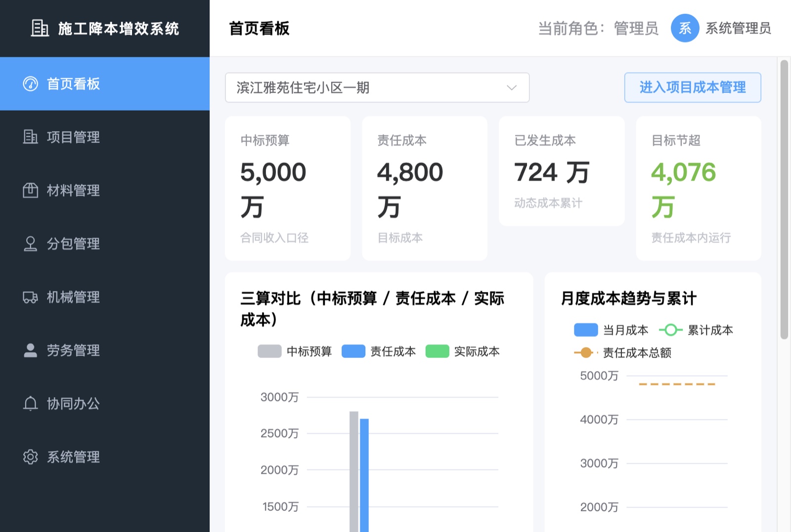
Task: Click the 2500万 axis label in bar chart
Action: pos(280,433)
